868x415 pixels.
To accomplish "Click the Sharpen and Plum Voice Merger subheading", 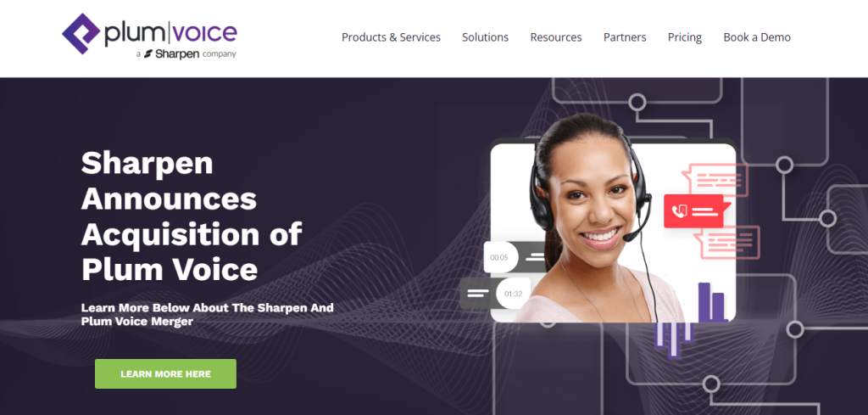I will coord(207,314).
